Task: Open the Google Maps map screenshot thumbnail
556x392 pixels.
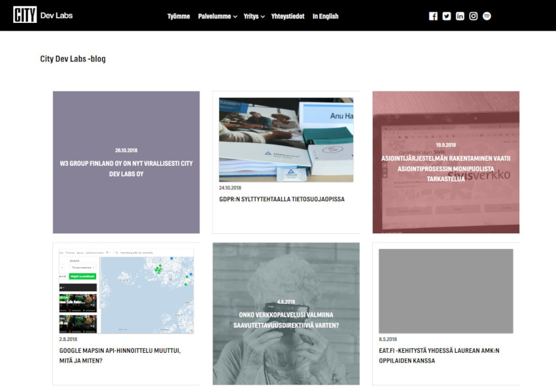Action: pos(126,291)
